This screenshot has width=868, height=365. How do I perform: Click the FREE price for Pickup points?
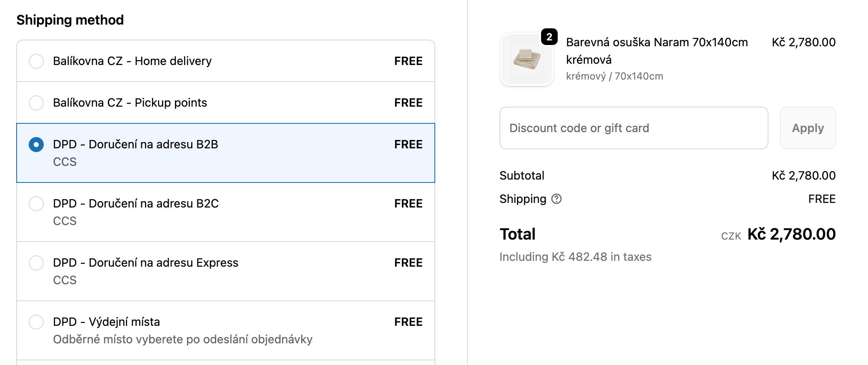click(408, 103)
